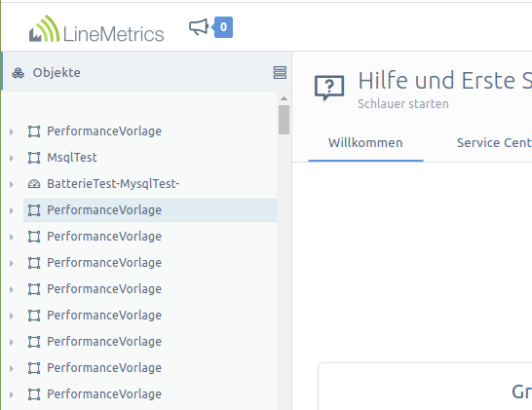Click the highlighted PerformanceVorlage frame icon
Image resolution: width=532 pixels, height=410 pixels.
coord(34,210)
